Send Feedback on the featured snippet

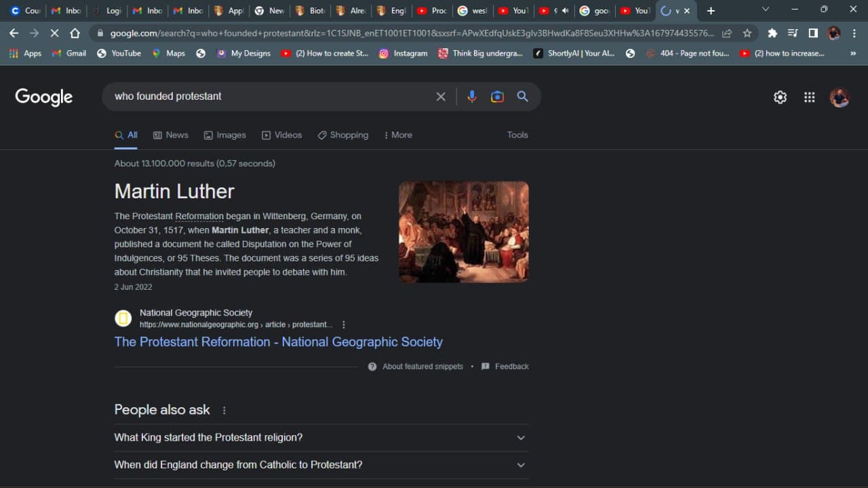point(505,367)
